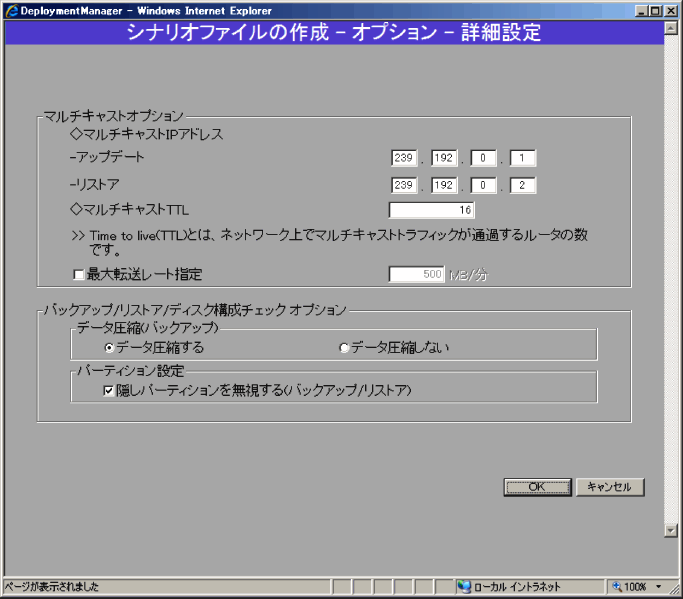Viewport: 683px width, 599px height.
Task: Click the vertical scrollbar track
Action: pyautogui.click(x=671, y=279)
